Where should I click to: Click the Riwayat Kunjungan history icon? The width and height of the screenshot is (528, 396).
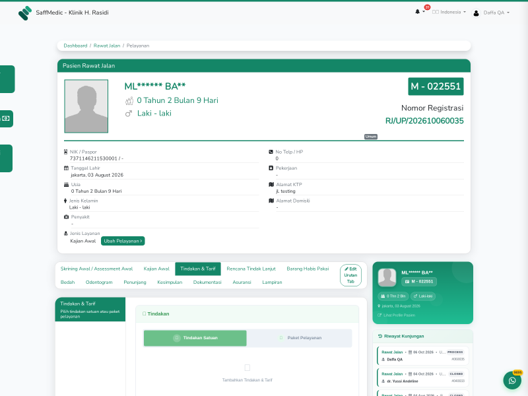point(380,336)
